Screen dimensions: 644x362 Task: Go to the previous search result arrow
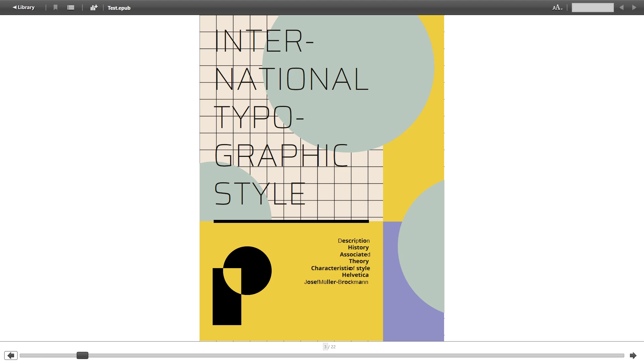pyautogui.click(x=622, y=7)
